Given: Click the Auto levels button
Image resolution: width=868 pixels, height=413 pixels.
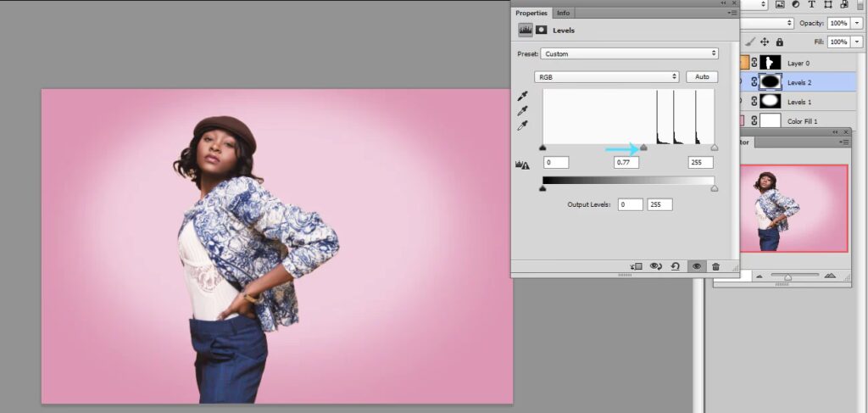Looking at the screenshot, I should 701,76.
